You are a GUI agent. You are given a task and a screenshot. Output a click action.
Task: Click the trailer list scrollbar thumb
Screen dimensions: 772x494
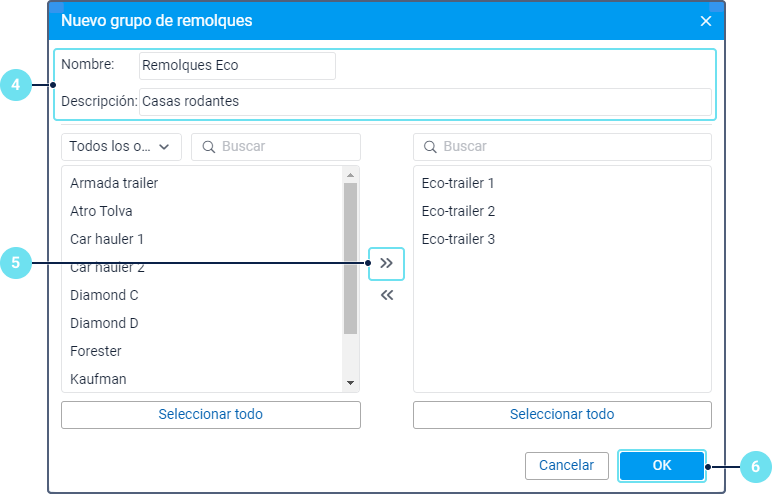click(351, 259)
